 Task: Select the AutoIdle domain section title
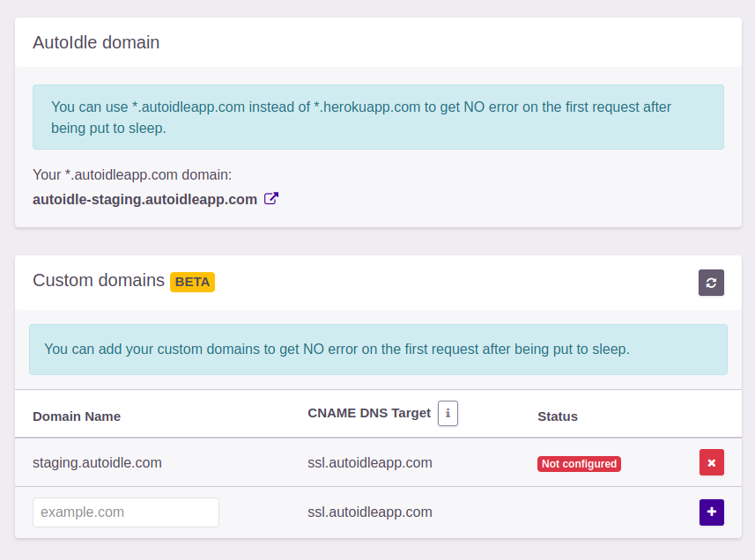[95, 41]
